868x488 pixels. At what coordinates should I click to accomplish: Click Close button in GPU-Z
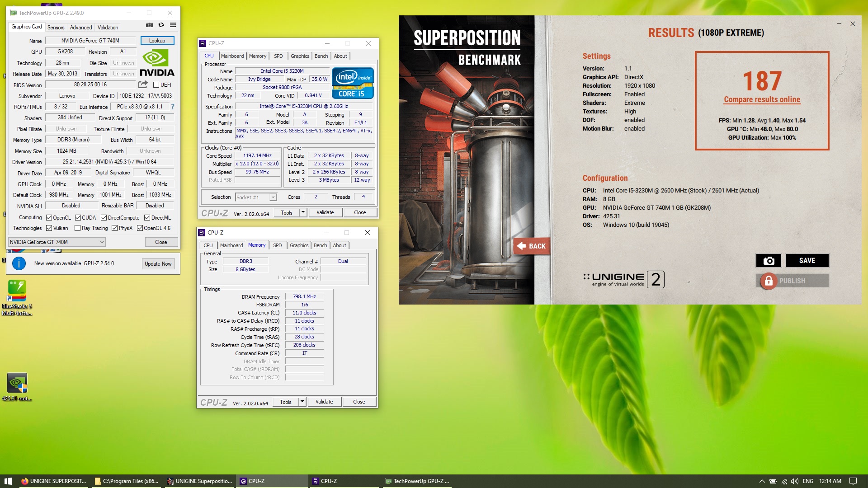point(161,242)
